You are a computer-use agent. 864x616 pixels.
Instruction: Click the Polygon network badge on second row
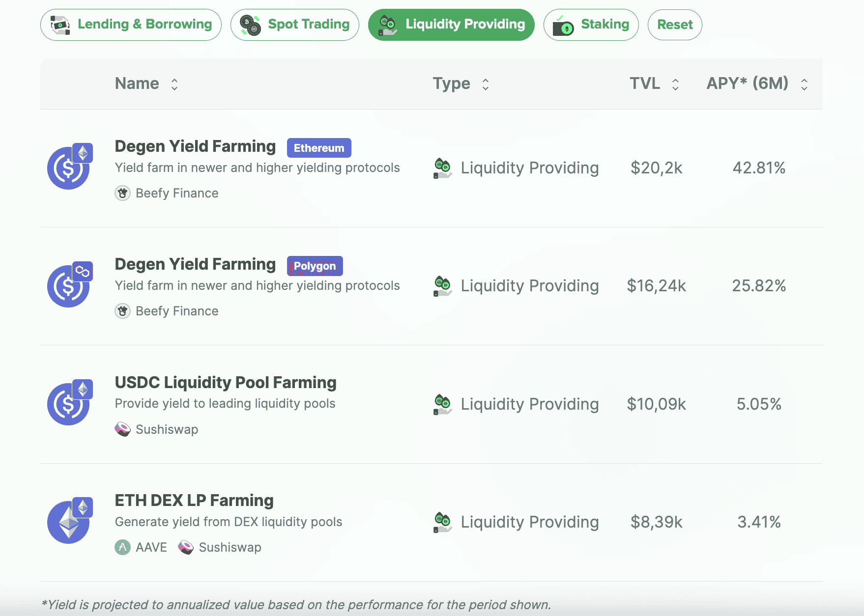[315, 266]
